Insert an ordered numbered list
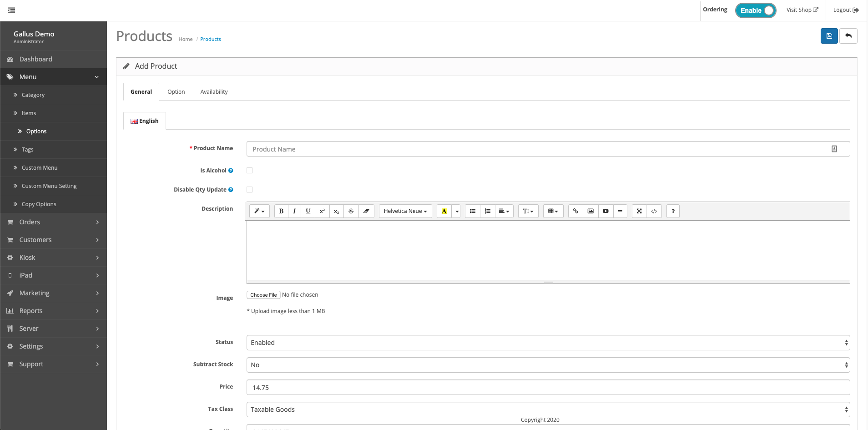Image resolution: width=868 pixels, height=430 pixels. click(x=487, y=211)
